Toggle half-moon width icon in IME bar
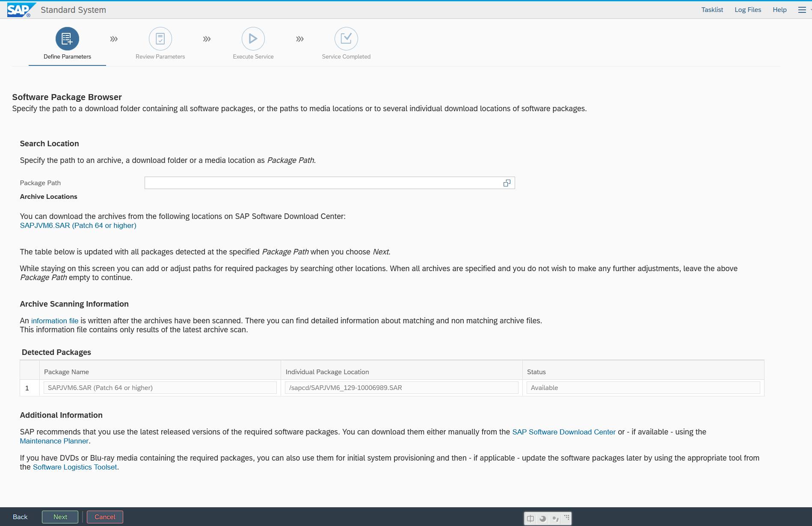Viewport: 812px width, 526px height. (543, 519)
